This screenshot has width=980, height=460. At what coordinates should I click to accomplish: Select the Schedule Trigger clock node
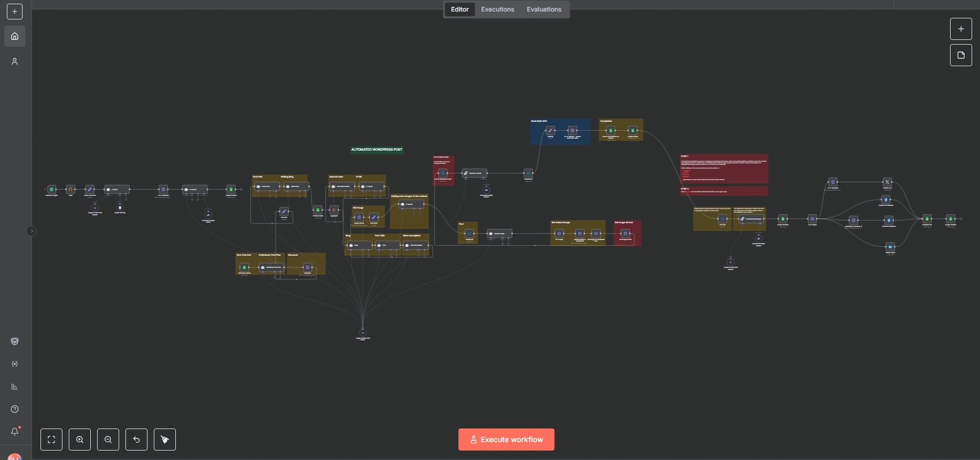coord(51,189)
